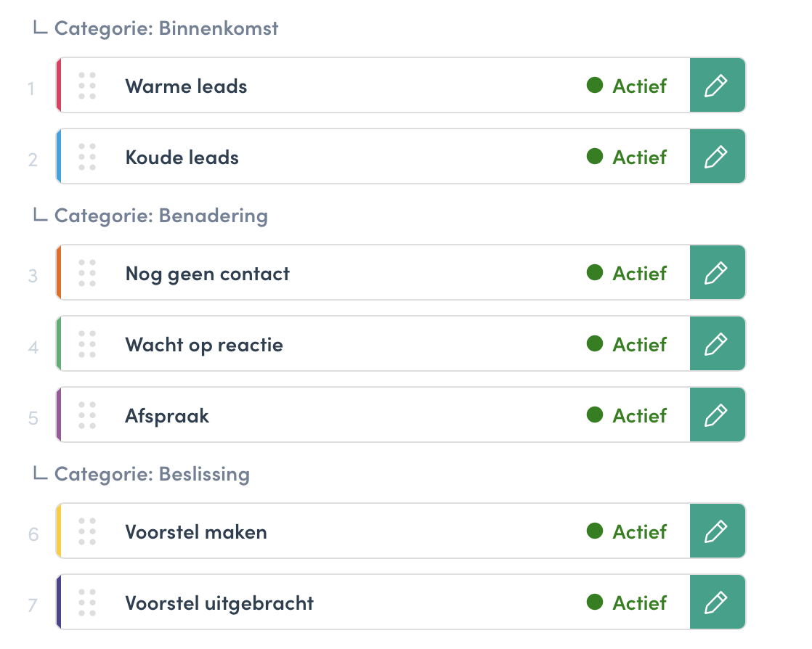Click pencil icon on Wacht op reactie
This screenshot has height=649, width=812.
pos(718,343)
